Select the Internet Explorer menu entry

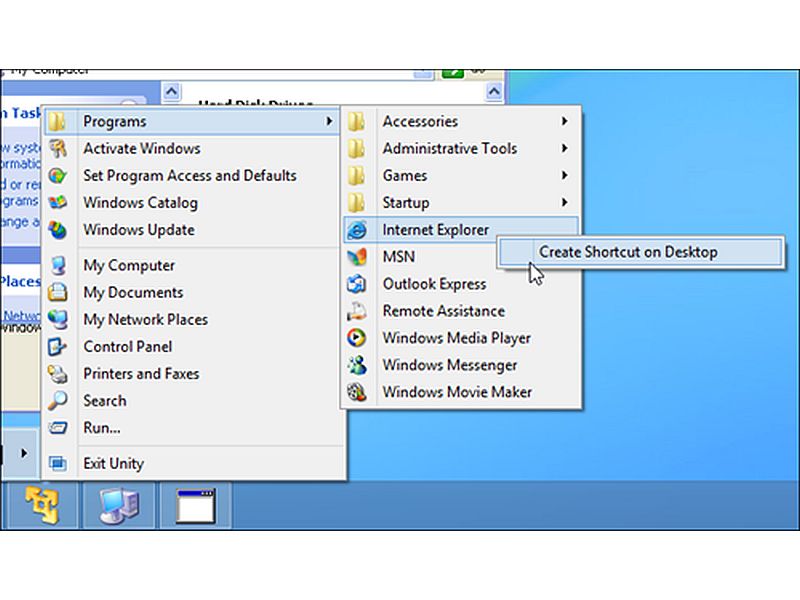461,230
